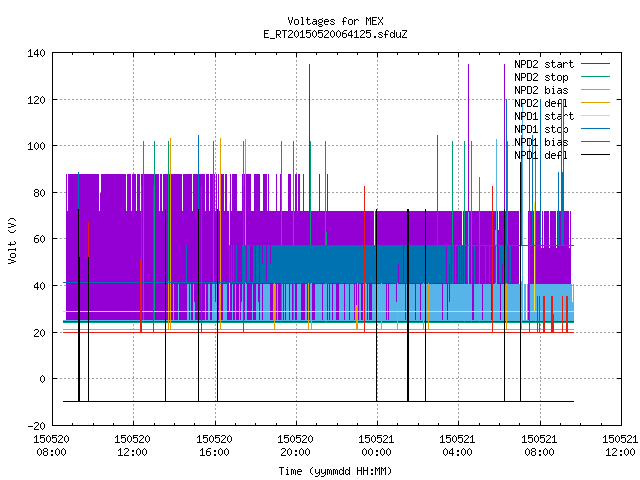Click the file name E_RT20150520064125.sfduZ subtitle

pyautogui.click(x=335, y=34)
